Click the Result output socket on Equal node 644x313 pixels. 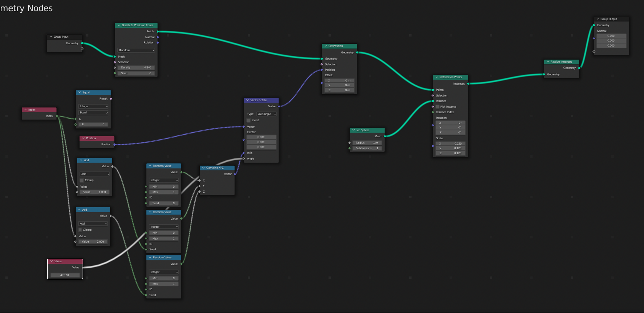click(111, 99)
